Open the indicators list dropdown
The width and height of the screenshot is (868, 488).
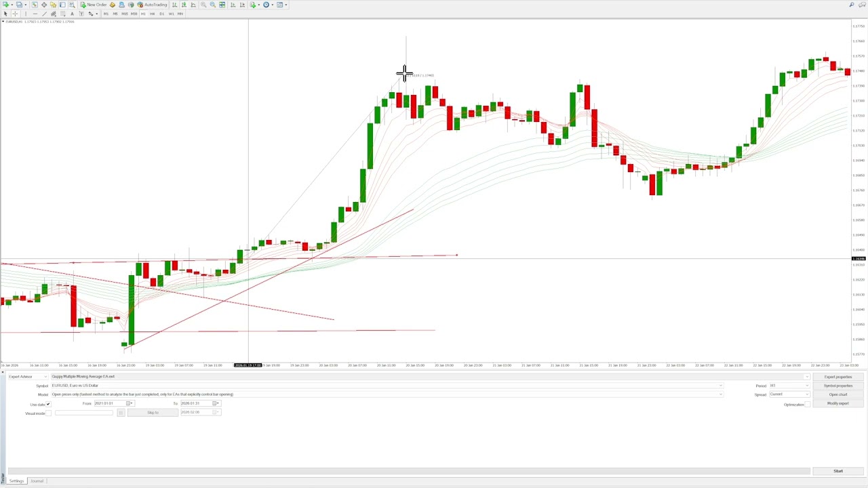[x=255, y=5]
